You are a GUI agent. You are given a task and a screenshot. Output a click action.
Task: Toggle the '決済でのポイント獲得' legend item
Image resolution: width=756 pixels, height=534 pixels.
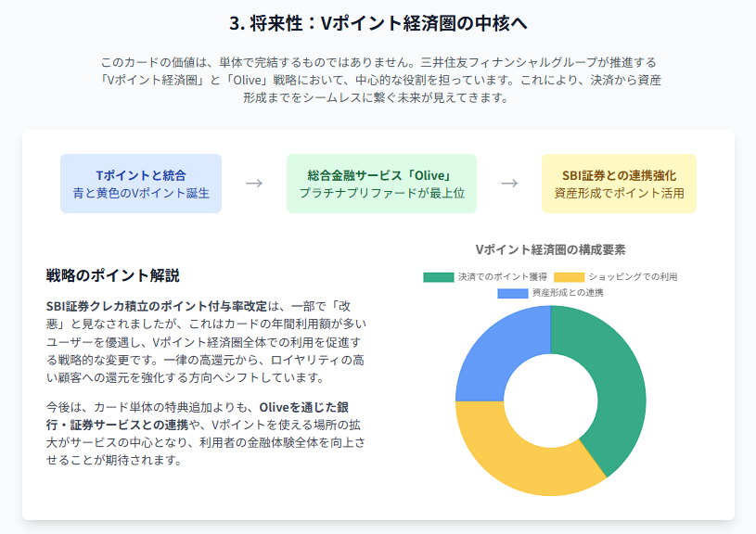485,276
